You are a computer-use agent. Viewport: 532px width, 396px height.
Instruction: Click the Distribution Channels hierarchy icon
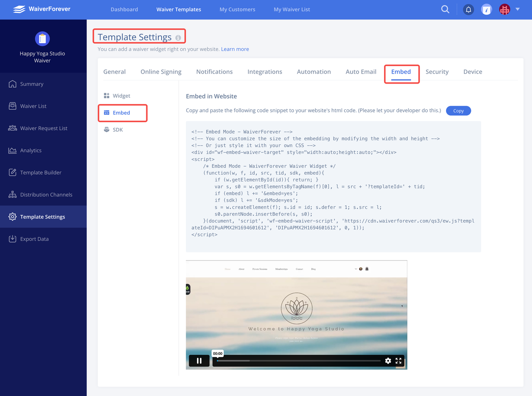pos(12,195)
